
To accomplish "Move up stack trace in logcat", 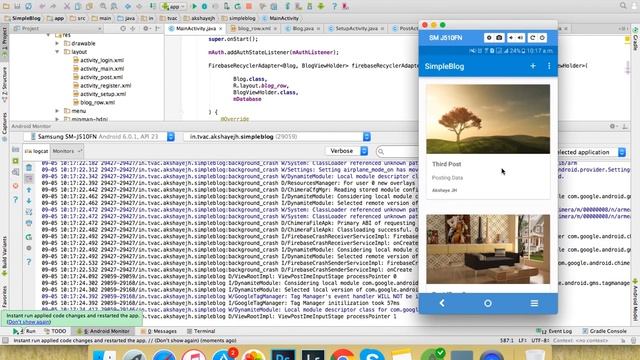I will pyautogui.click(x=29, y=190).
